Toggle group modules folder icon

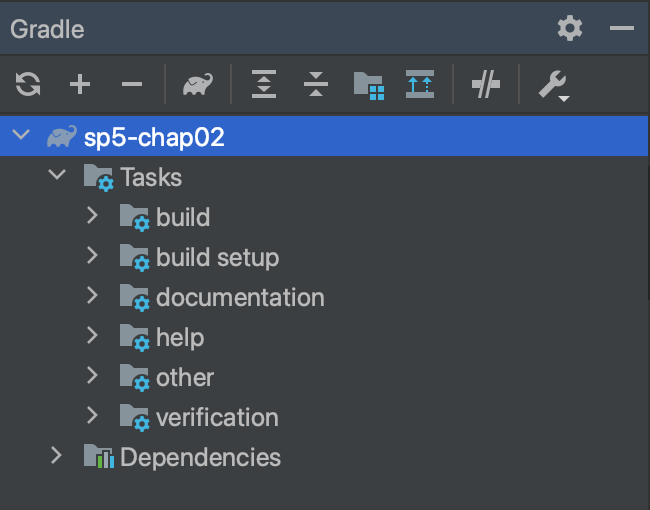pos(369,85)
